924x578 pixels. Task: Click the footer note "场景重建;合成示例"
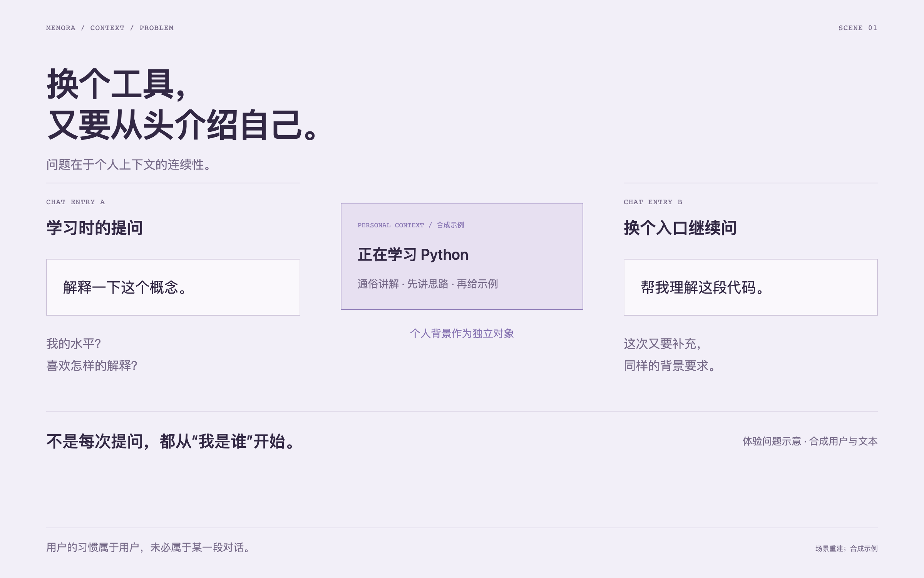[x=846, y=548]
